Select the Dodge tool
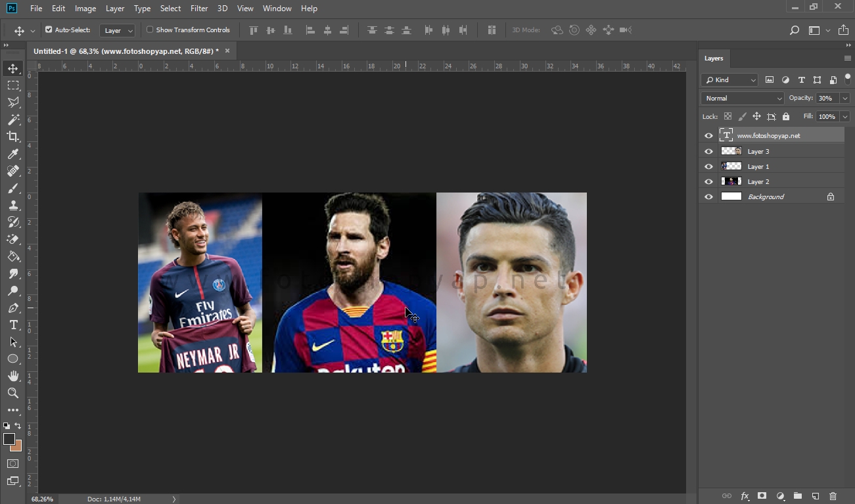 coord(13,290)
